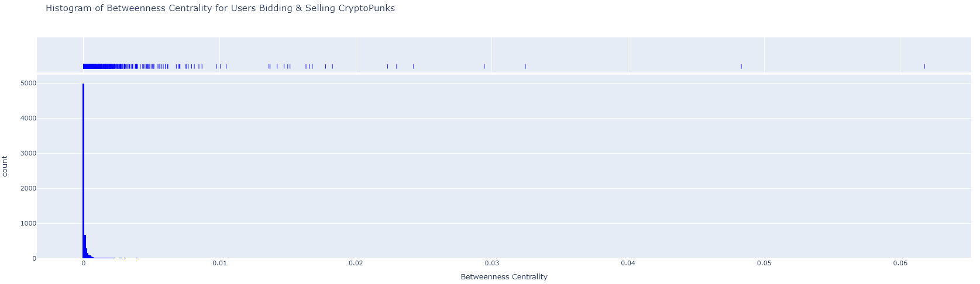
Task: Click the 0.02 x-axis tick label
Action: (x=356, y=263)
